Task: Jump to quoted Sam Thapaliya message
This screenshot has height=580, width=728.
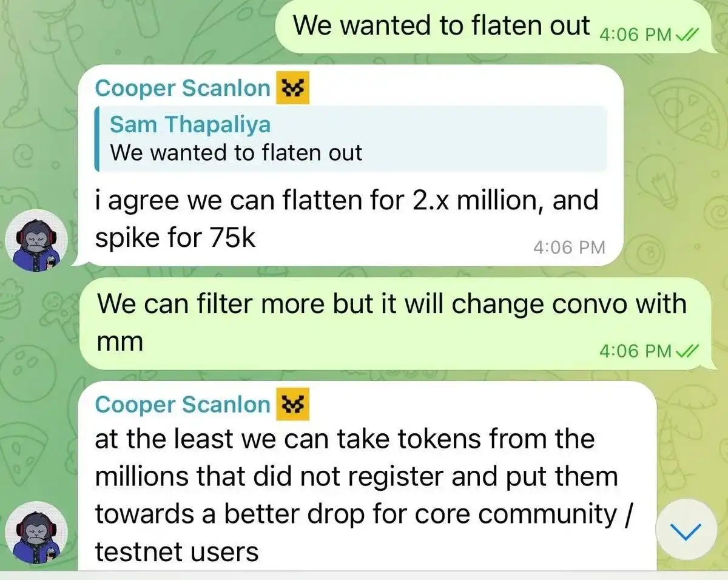Action: click(351, 139)
